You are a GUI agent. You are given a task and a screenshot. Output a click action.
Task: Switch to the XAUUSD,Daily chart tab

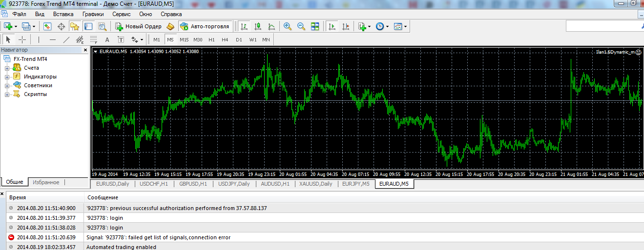pyautogui.click(x=316, y=184)
